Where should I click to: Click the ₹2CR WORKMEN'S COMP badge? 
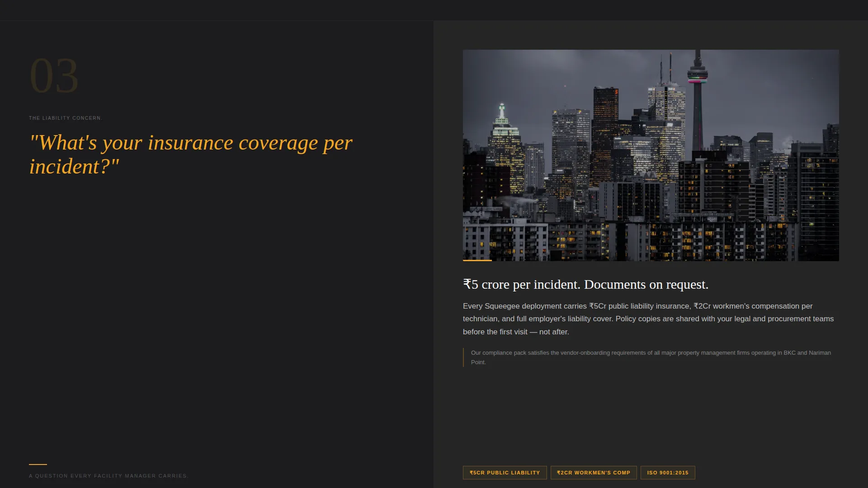click(x=594, y=473)
